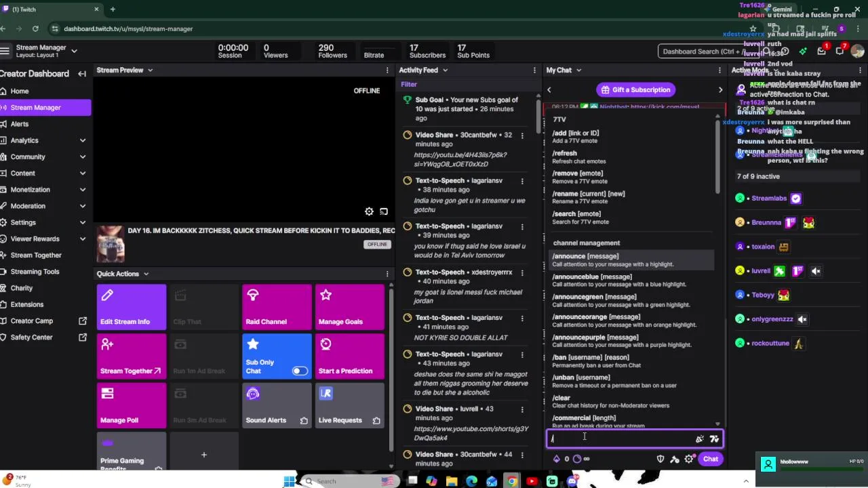The image size is (868, 488).
Task: Open Creator Camp external link
Action: point(45,321)
